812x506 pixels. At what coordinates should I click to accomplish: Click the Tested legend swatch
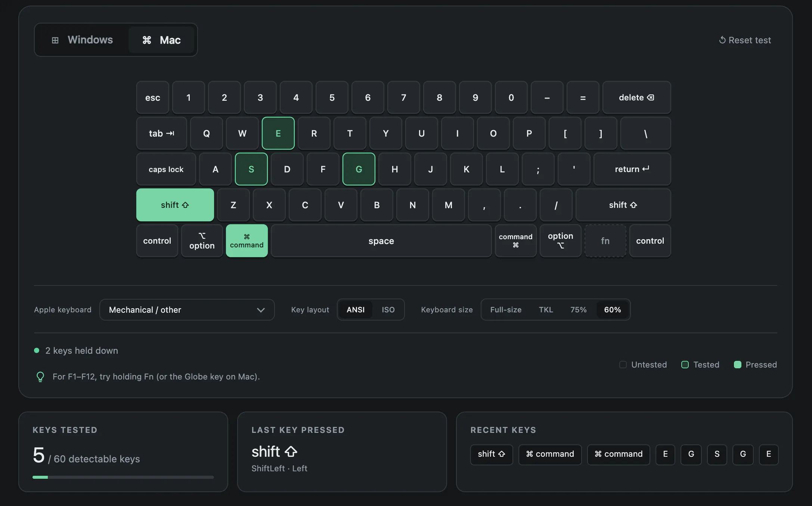coord(685,365)
